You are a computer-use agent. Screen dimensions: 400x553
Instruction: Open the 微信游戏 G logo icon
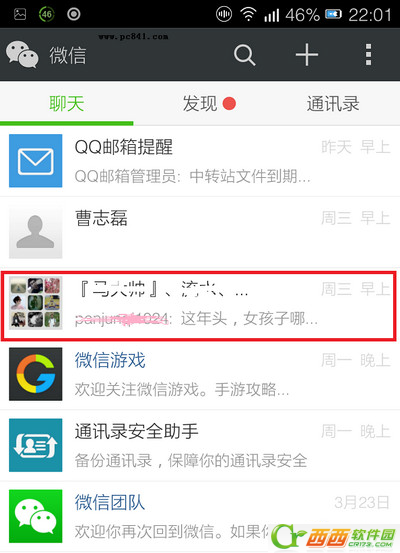click(36, 374)
